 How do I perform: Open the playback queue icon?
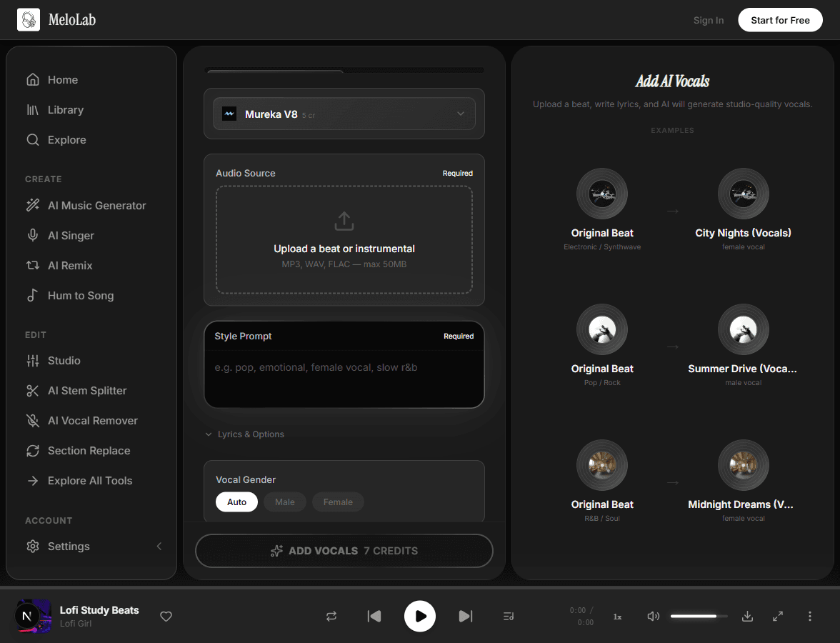[509, 616]
